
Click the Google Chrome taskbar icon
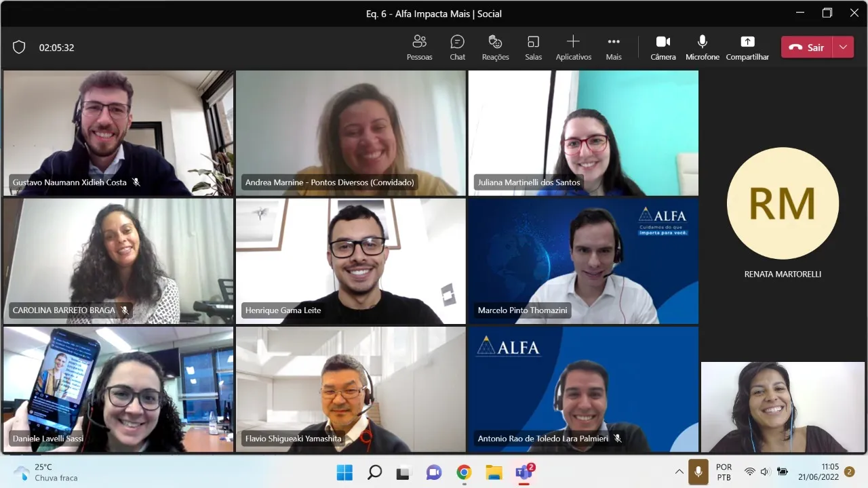point(464,472)
